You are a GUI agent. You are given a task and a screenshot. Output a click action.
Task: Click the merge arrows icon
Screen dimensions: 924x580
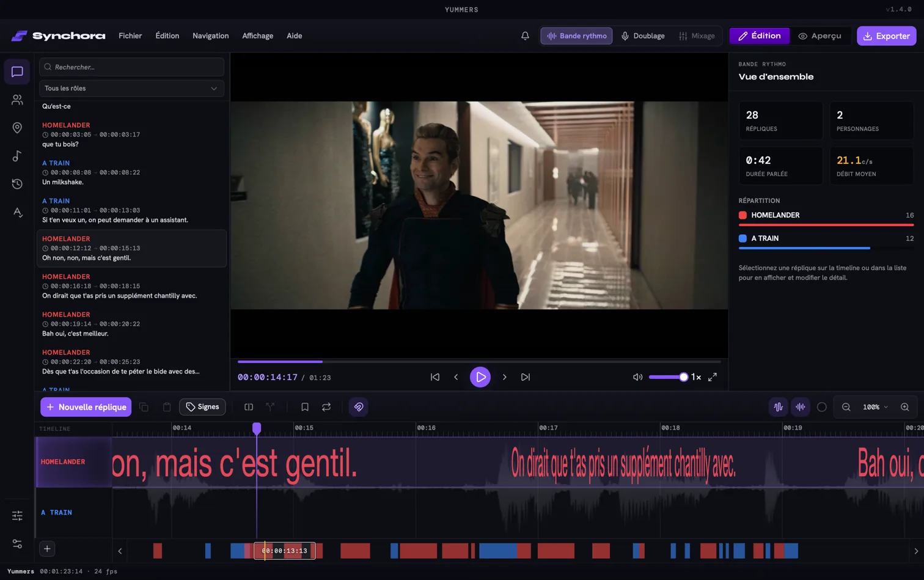(x=270, y=407)
